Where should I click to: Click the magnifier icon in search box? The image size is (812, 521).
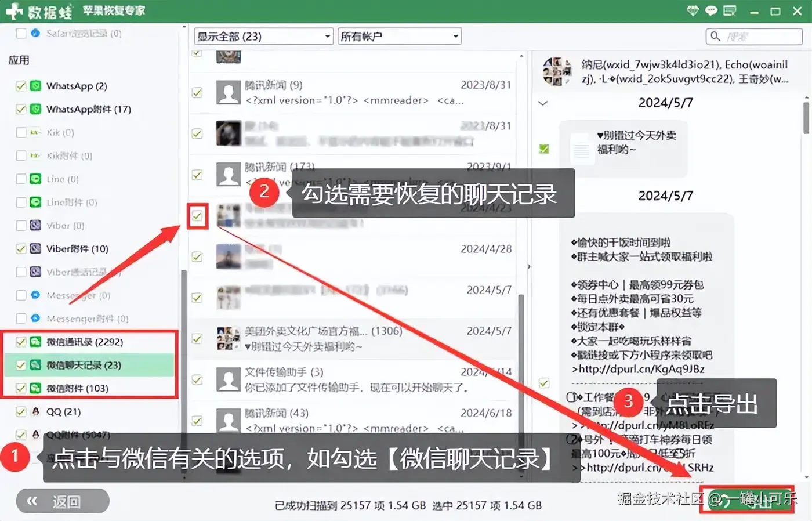coord(716,37)
